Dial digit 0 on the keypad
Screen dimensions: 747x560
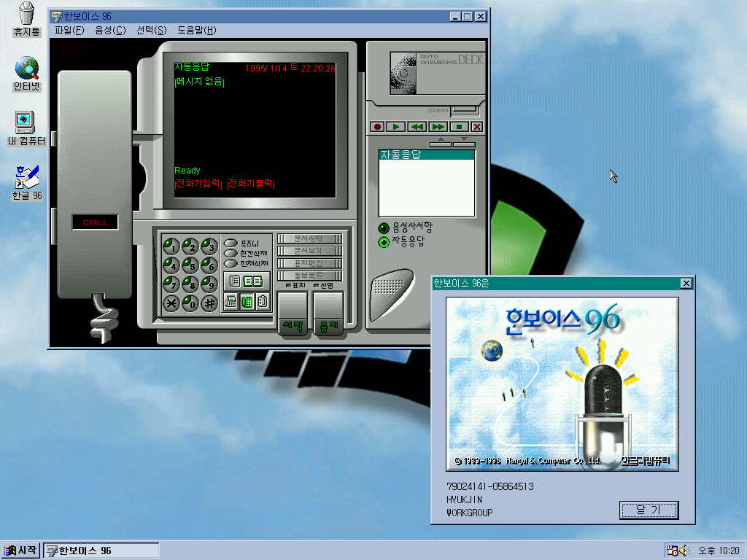point(190,303)
